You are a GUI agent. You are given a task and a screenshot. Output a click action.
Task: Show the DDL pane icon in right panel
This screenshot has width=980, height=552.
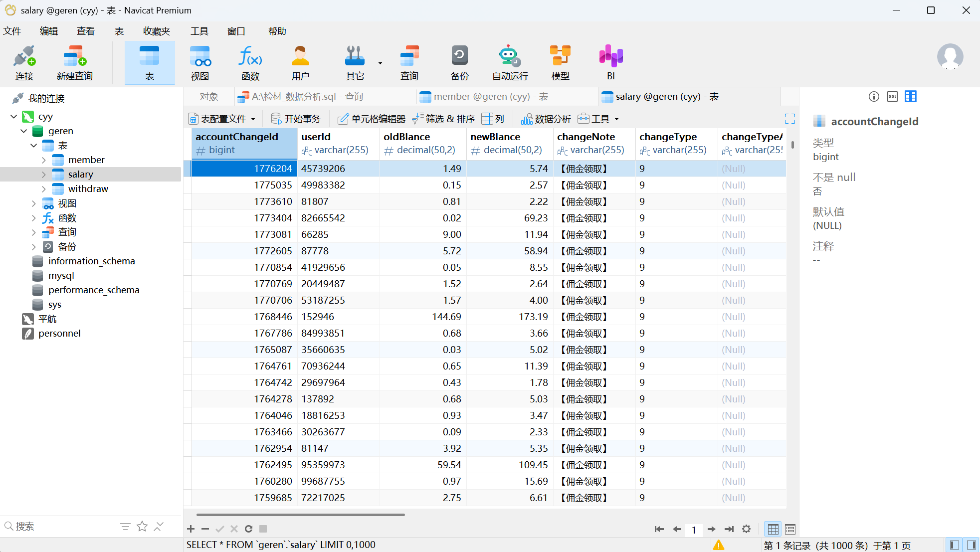click(892, 97)
